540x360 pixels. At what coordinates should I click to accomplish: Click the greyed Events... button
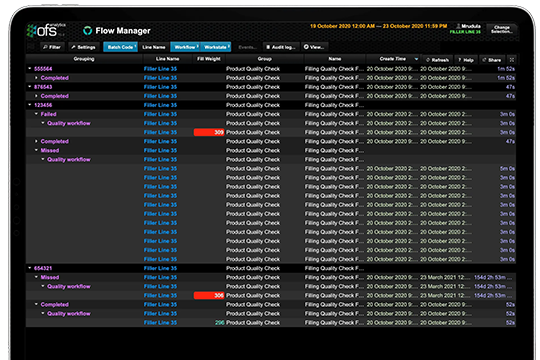[x=247, y=47]
